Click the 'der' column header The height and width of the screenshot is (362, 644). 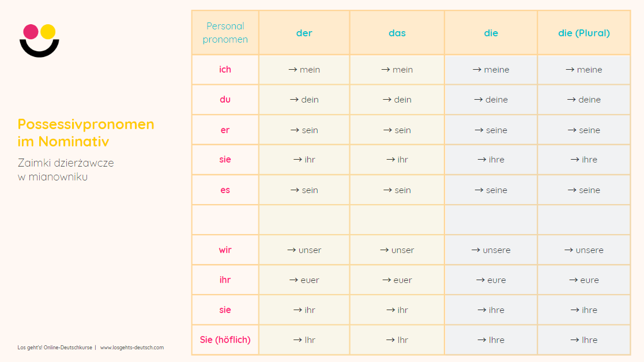[304, 33]
